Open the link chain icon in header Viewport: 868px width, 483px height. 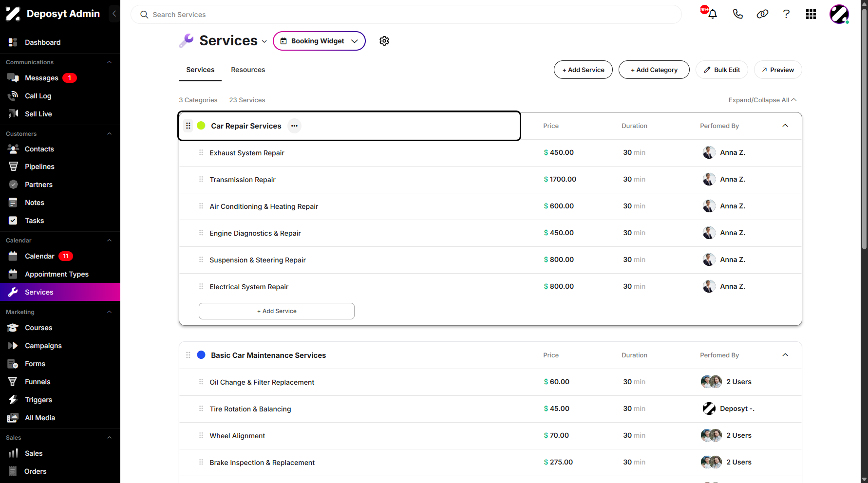coord(762,14)
